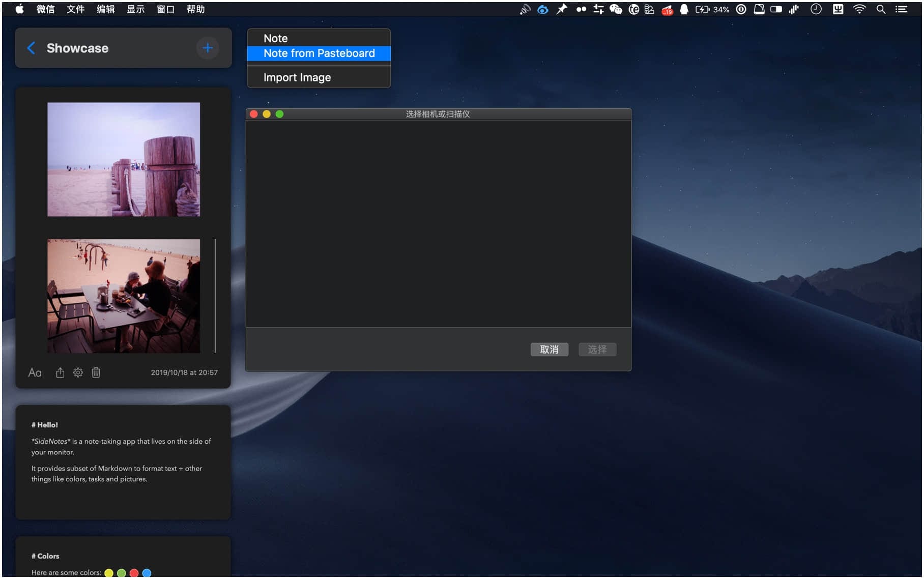Go back using Showcase chevron arrow
The width and height of the screenshot is (924, 579).
click(x=31, y=48)
